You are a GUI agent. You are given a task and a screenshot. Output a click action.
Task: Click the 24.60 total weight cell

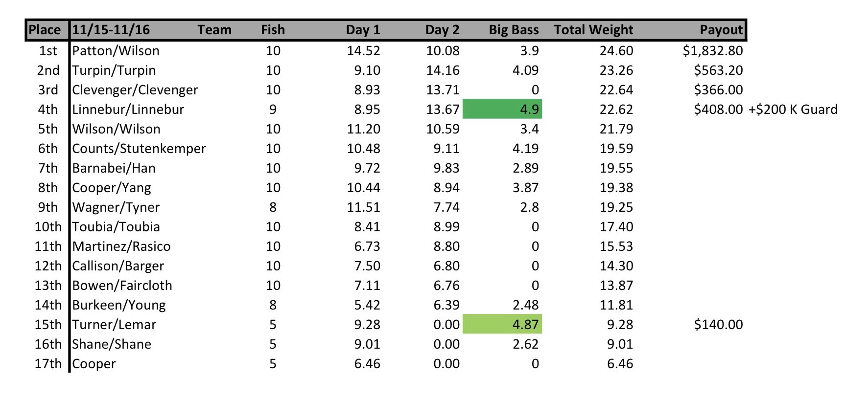[x=616, y=51]
